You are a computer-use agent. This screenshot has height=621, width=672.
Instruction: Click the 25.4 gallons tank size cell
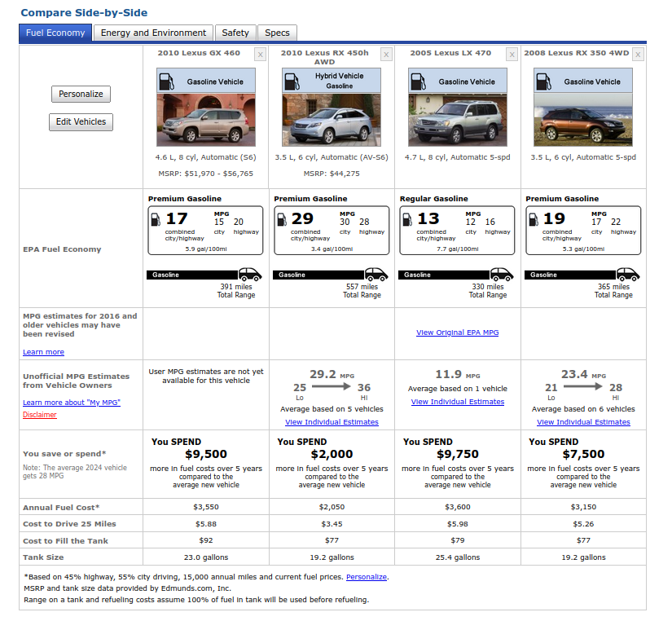458,557
